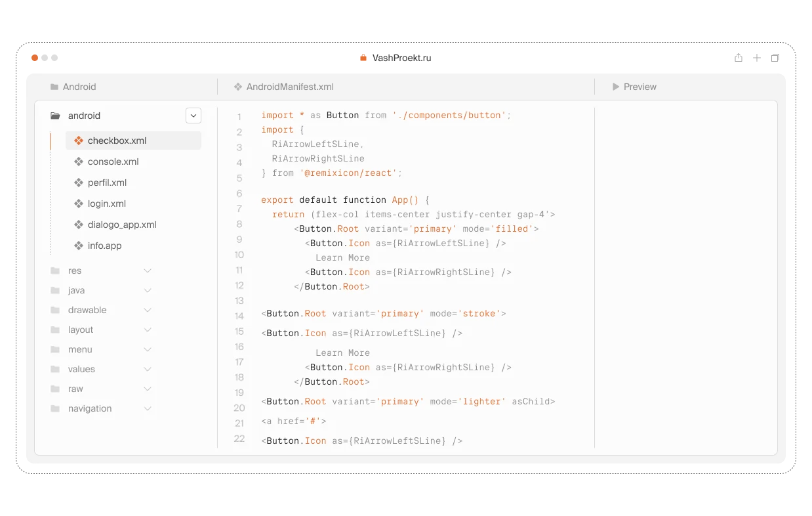
Task: Click the plus new tab icon
Action: 757,58
